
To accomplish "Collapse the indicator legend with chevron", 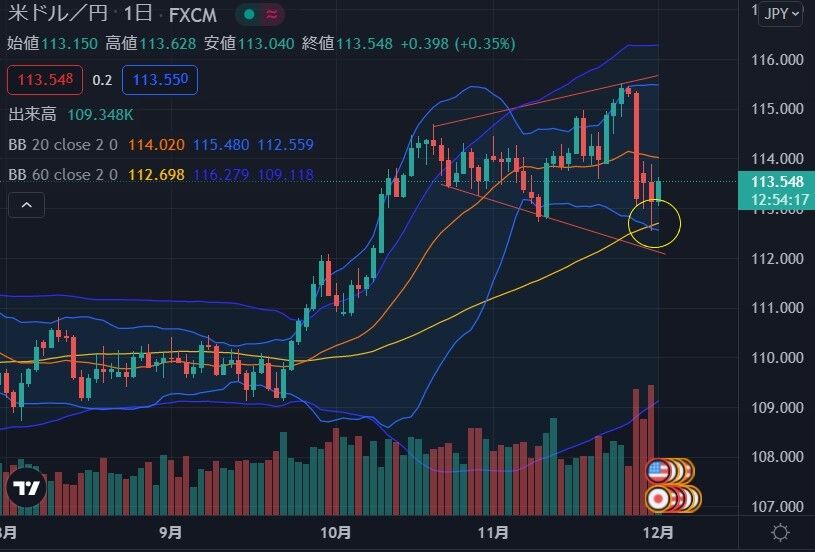I will point(27,205).
